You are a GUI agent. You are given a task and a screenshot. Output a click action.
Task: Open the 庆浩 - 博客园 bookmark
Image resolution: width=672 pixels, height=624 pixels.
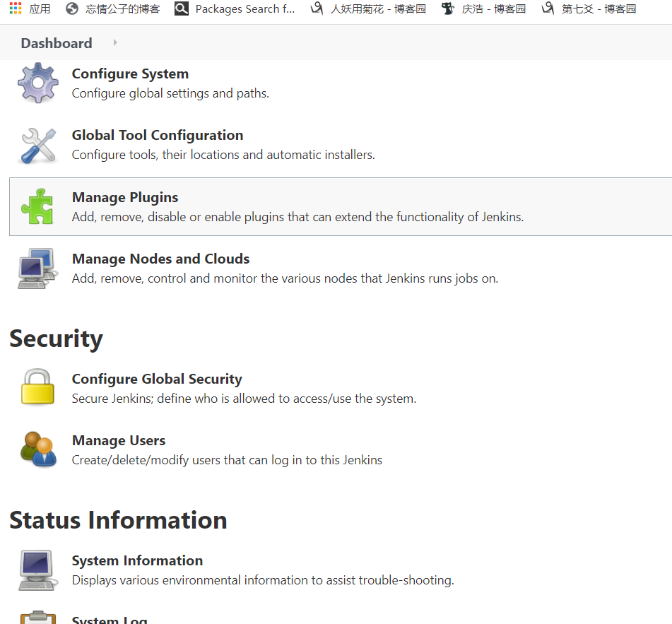click(x=494, y=9)
